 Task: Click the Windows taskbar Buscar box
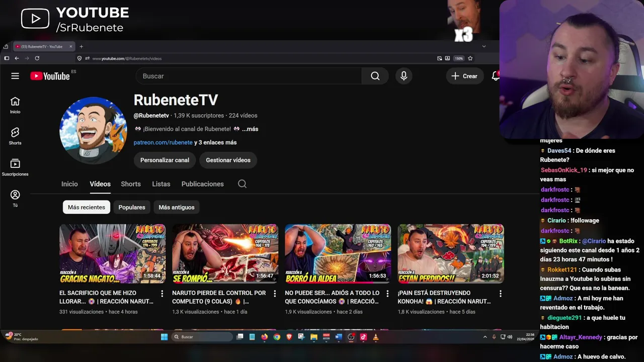coord(202,337)
